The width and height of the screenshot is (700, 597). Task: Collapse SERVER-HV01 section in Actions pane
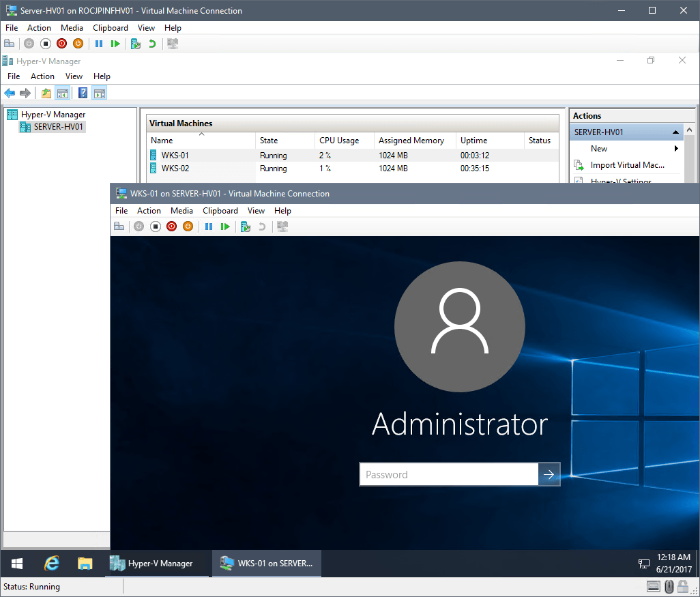[675, 132]
